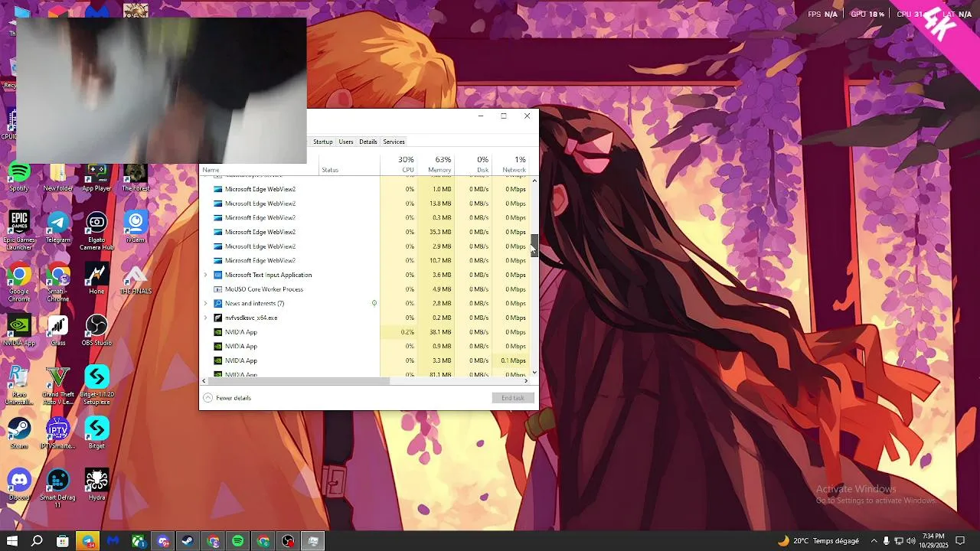
Task: Open the notification center icon
Action: [960, 541]
